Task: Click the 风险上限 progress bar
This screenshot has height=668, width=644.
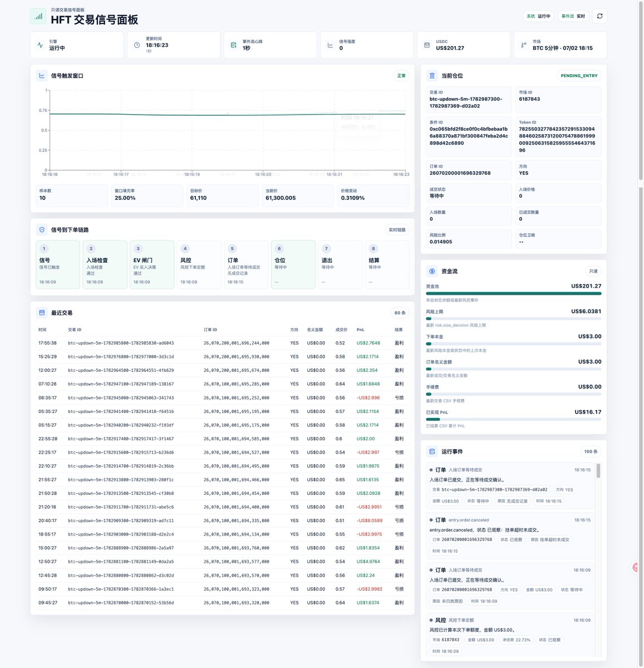Action: tap(514, 318)
